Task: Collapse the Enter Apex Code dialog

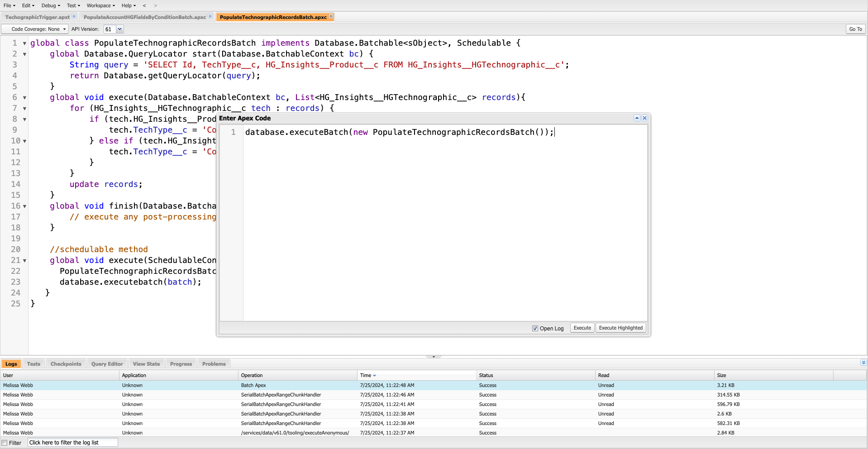Action: 637,118
